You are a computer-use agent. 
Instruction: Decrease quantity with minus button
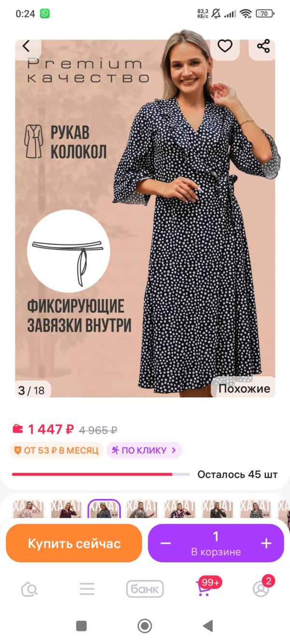[x=166, y=543]
